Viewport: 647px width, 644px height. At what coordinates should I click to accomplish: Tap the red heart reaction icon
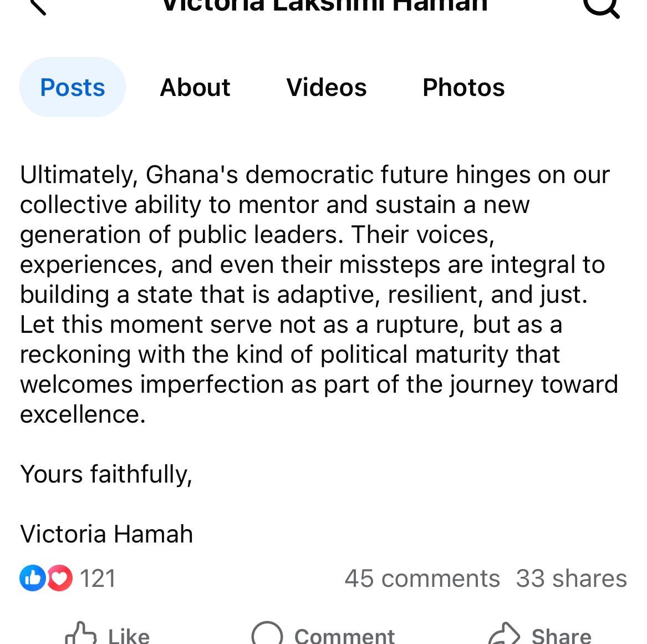pos(59,578)
